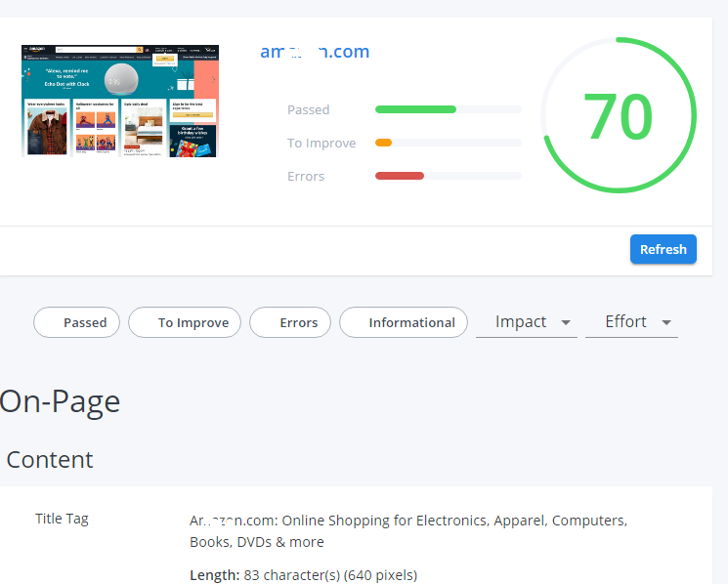Open the Impact dropdown
The width and height of the screenshot is (728, 584).
point(527,322)
